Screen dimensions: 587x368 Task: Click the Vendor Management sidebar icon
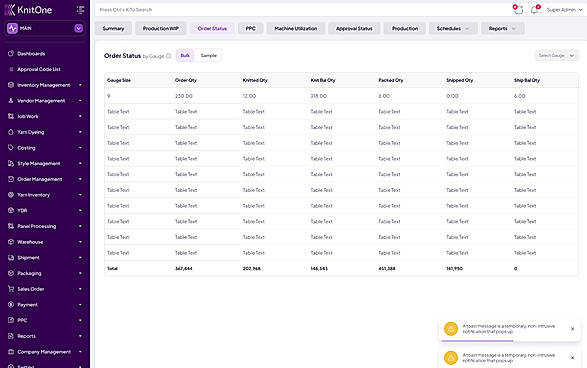tap(11, 101)
